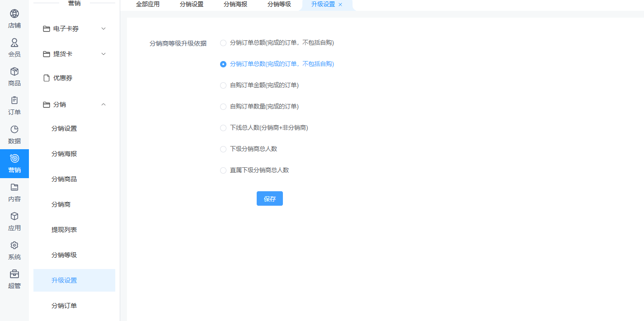The width and height of the screenshot is (644, 321).
Task: Open the 数据 pie chart icon
Action: [14, 129]
